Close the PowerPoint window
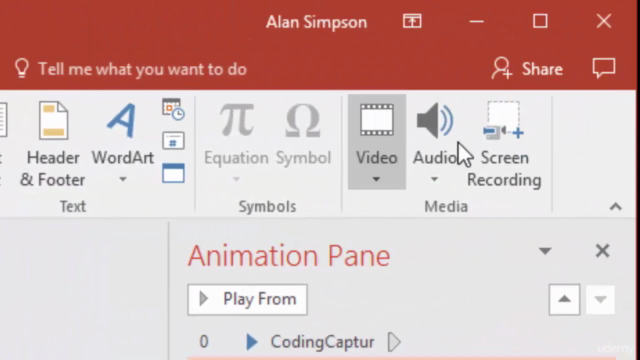This screenshot has height=360, width=640. coord(604,21)
